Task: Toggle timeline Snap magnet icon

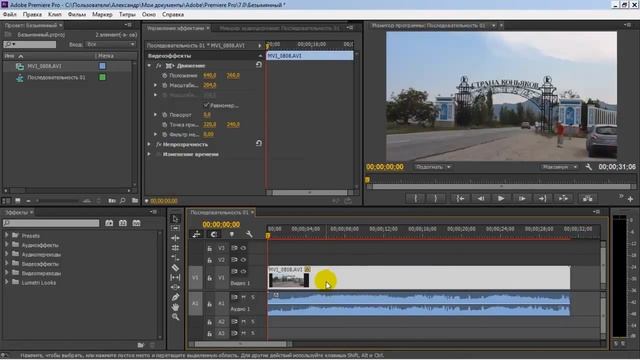Action: tap(214, 234)
